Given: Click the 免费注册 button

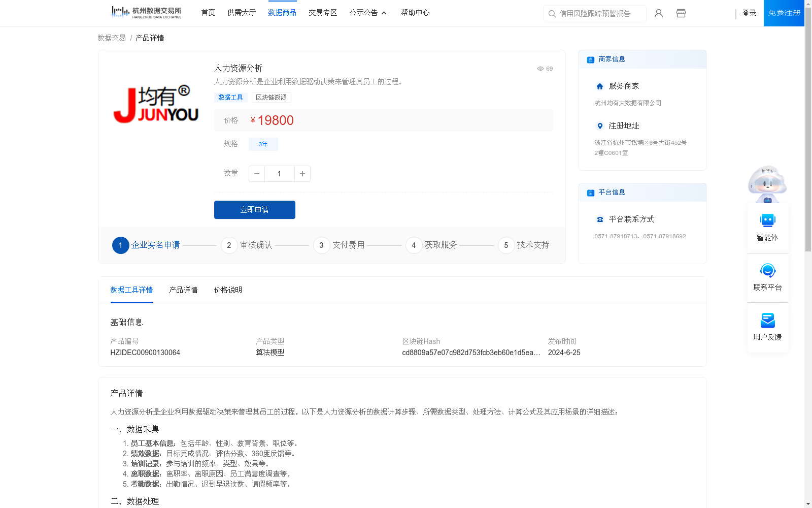Looking at the screenshot, I should tap(784, 13).
